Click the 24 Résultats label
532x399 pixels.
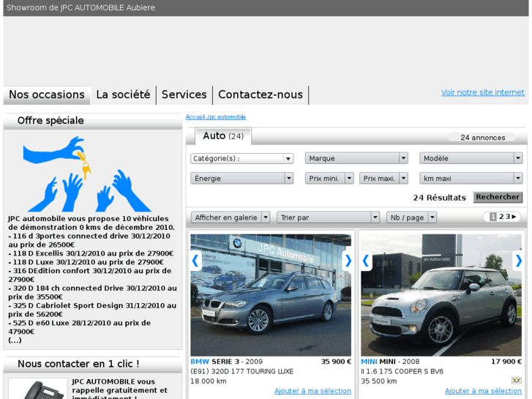tap(439, 198)
